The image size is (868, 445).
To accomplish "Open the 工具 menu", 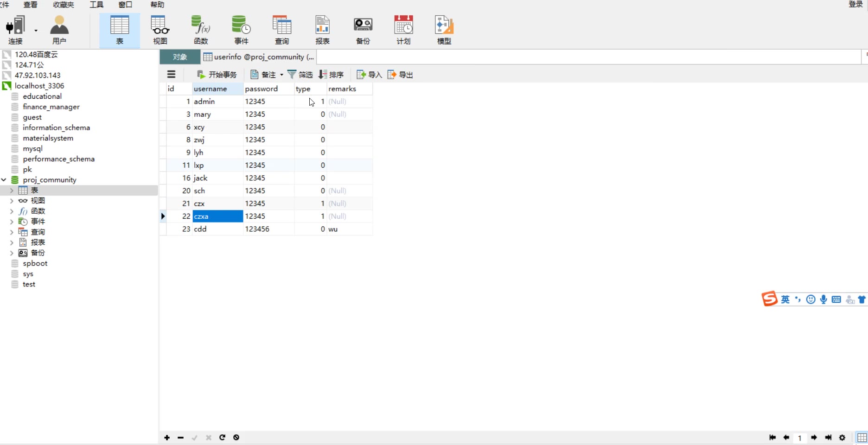I will click(96, 5).
